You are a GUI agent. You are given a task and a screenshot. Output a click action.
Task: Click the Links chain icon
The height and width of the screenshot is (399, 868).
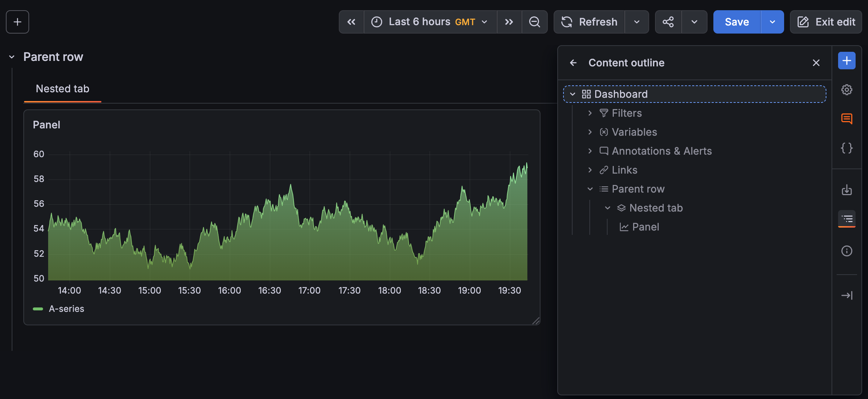(604, 170)
